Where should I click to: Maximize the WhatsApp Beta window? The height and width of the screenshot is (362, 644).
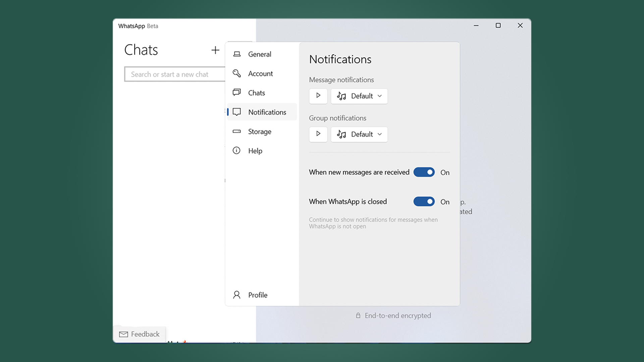(498, 25)
